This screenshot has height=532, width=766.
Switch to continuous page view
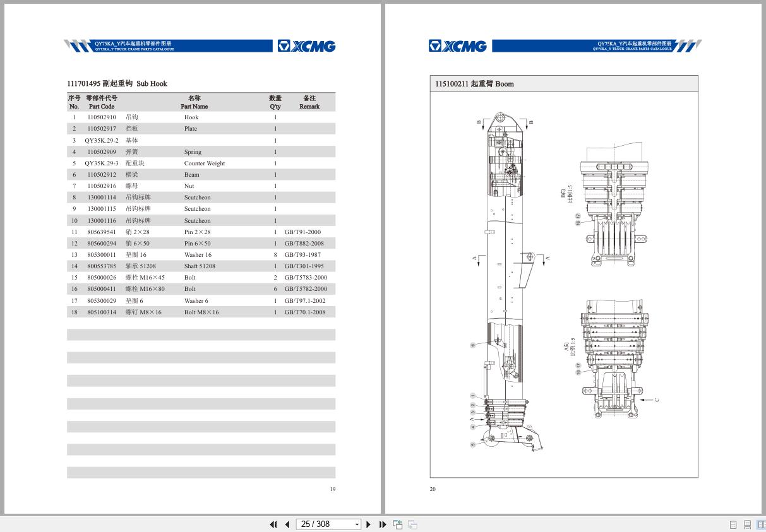pyautogui.click(x=747, y=524)
